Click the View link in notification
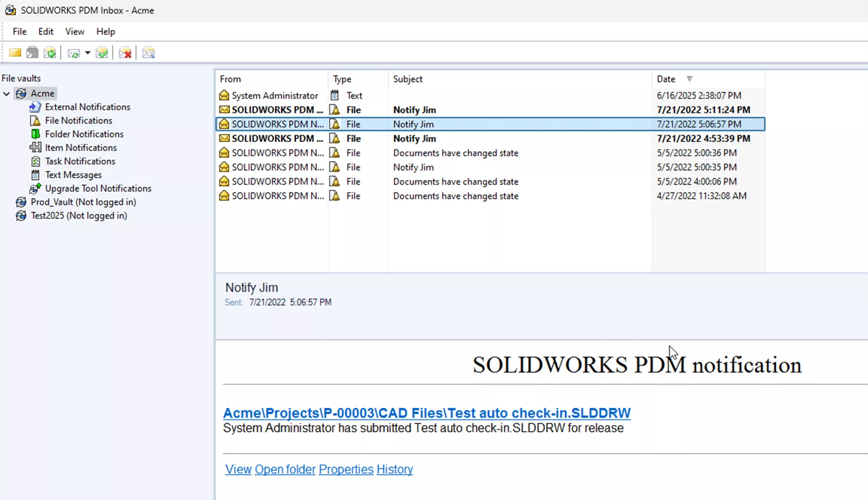868x500 pixels. coord(238,469)
